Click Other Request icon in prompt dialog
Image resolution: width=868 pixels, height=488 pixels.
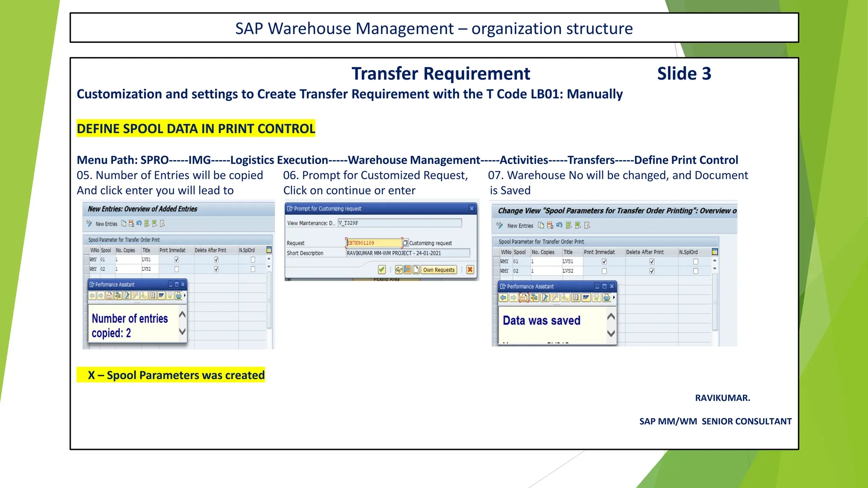point(407,269)
